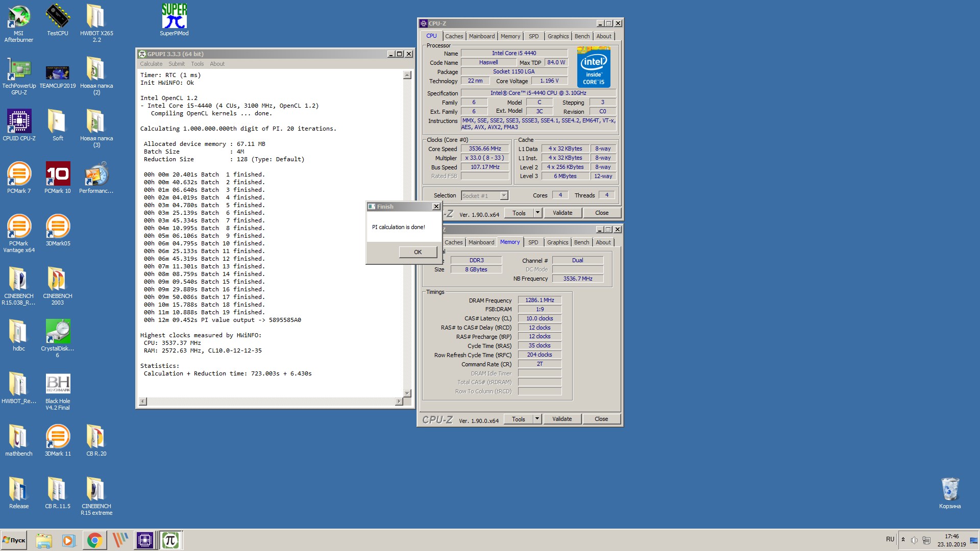Click RU language indicator in tray
The image size is (980, 551).
[x=890, y=539]
